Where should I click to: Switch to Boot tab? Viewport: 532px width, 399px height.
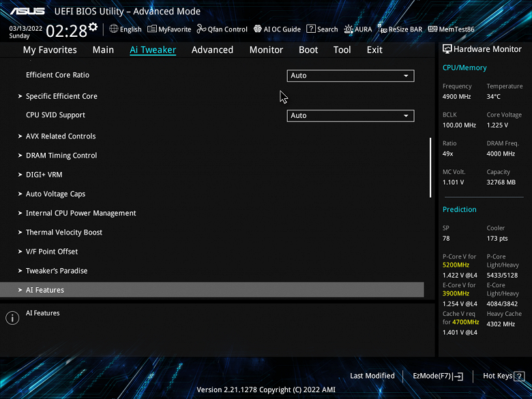pos(308,50)
